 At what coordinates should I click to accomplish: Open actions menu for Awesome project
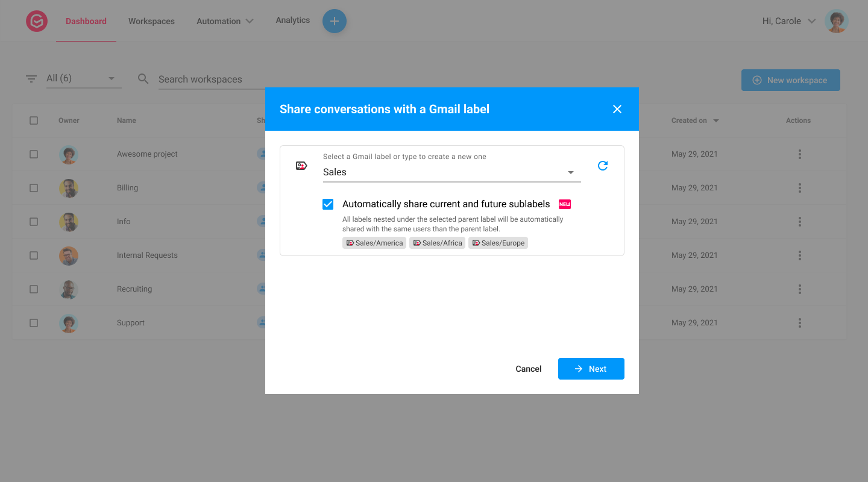coord(800,154)
